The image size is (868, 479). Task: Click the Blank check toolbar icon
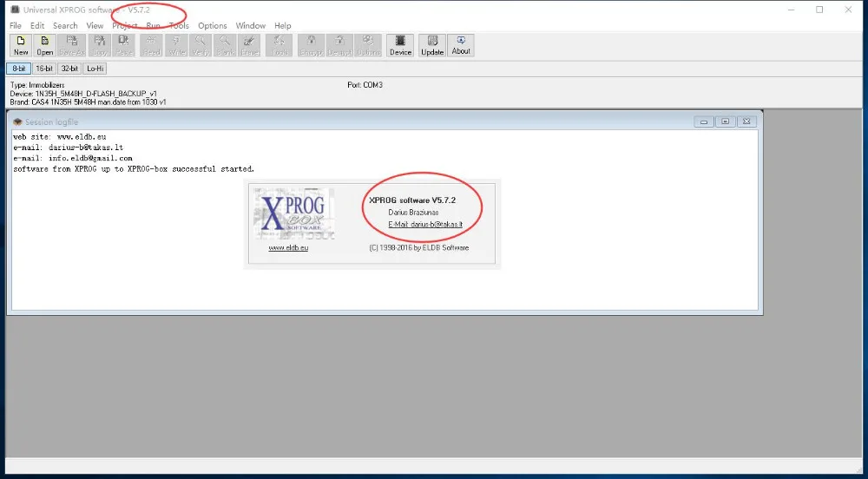point(225,45)
